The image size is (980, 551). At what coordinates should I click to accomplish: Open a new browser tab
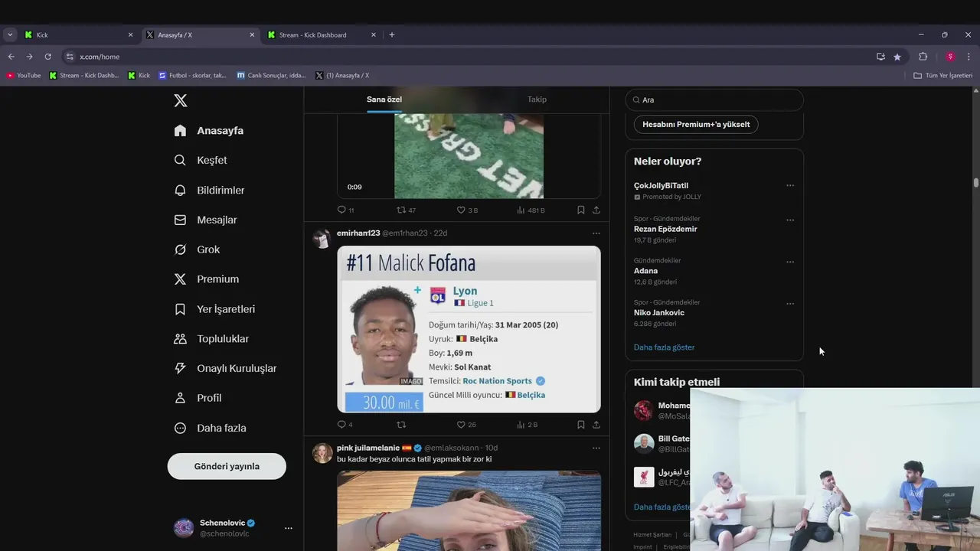click(392, 34)
